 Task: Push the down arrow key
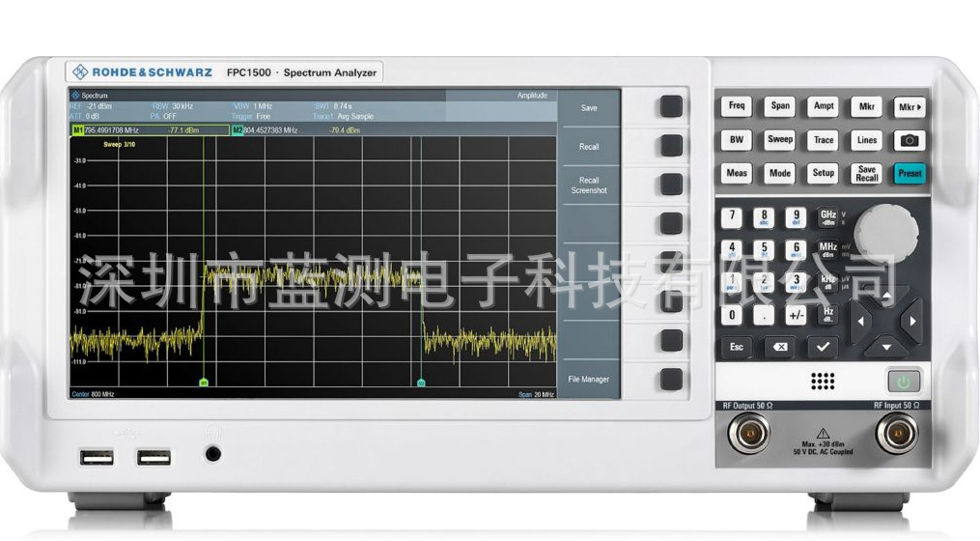click(886, 347)
